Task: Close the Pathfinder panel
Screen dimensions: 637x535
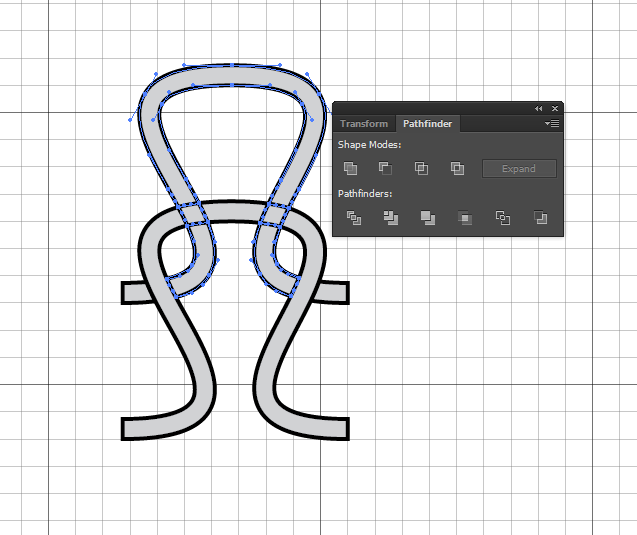Action: pyautogui.click(x=555, y=108)
